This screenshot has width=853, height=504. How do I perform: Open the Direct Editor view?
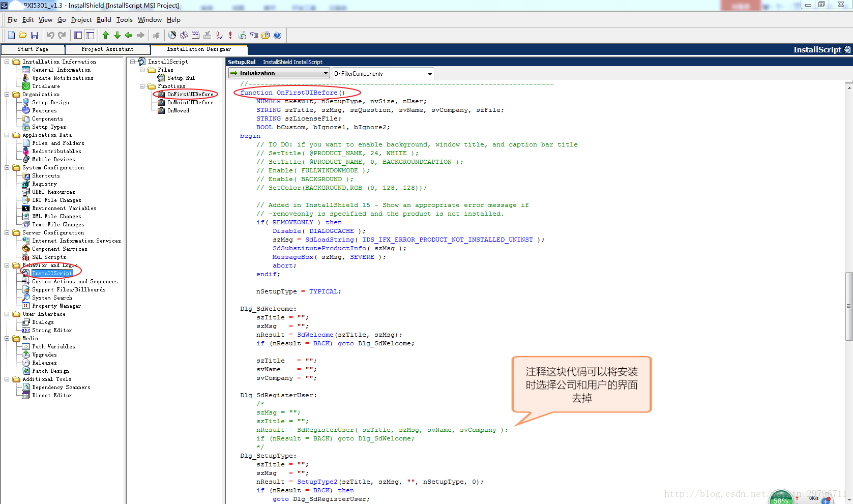pos(52,395)
